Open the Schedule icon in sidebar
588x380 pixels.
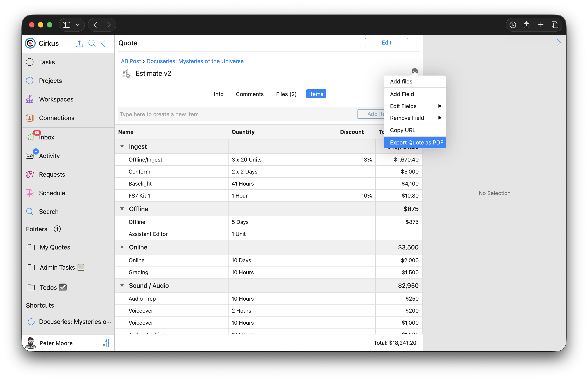coord(30,193)
